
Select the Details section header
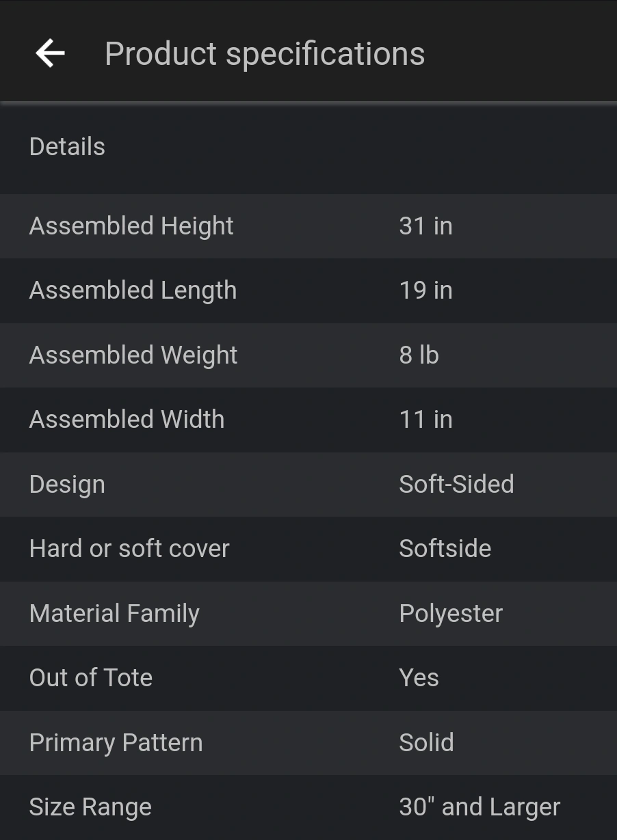click(67, 147)
